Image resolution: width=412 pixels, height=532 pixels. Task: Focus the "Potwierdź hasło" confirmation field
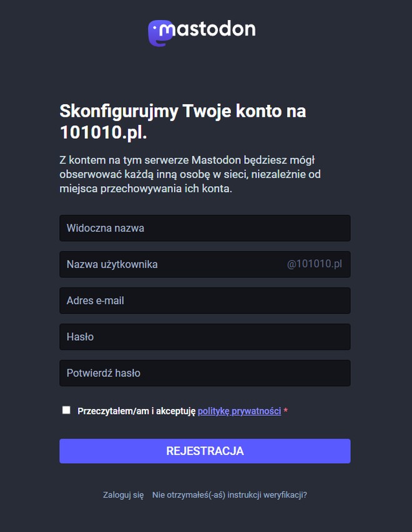(205, 373)
